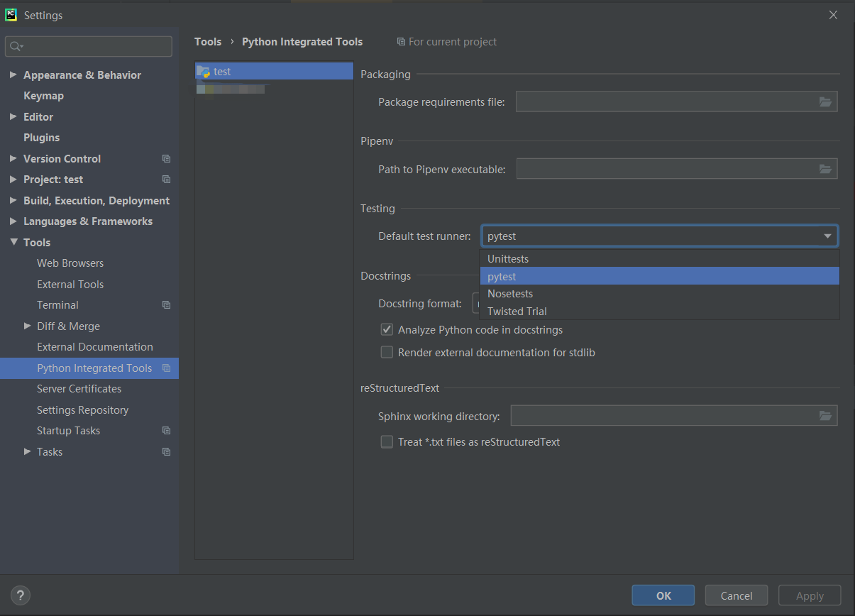The width and height of the screenshot is (855, 616).
Task: Click the project-level icon beside Terminal
Action: 166,305
